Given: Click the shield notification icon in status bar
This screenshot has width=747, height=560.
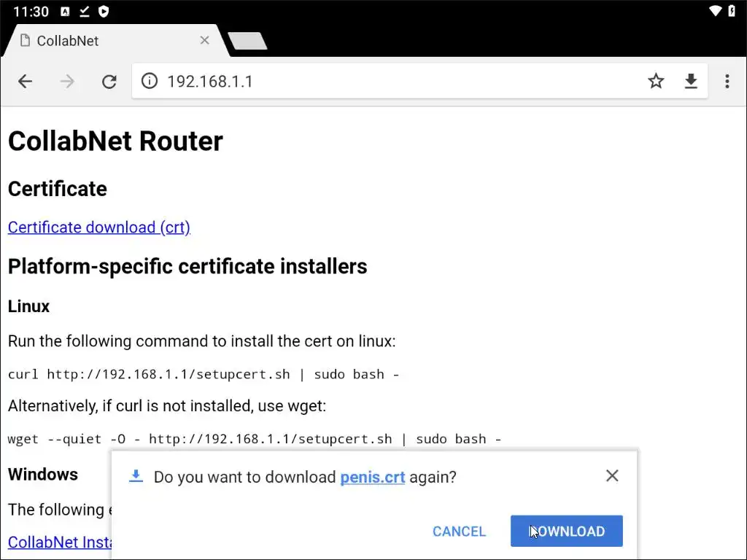Looking at the screenshot, I should [104, 11].
